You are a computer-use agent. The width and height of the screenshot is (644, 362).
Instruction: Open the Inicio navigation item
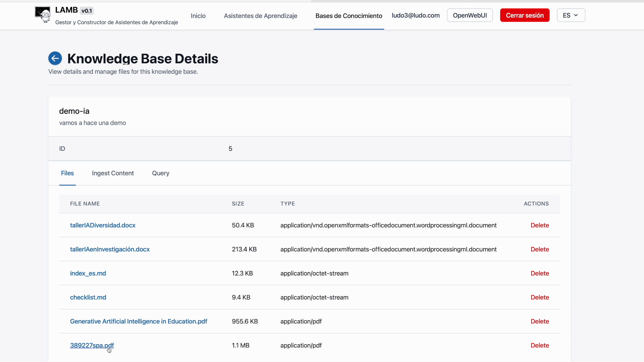pyautogui.click(x=198, y=16)
